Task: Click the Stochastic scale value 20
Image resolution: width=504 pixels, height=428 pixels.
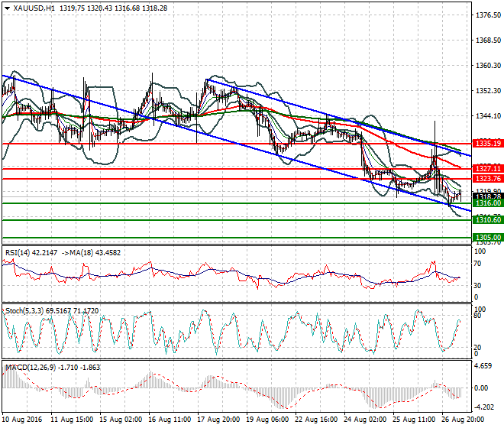Action: pos(478,347)
